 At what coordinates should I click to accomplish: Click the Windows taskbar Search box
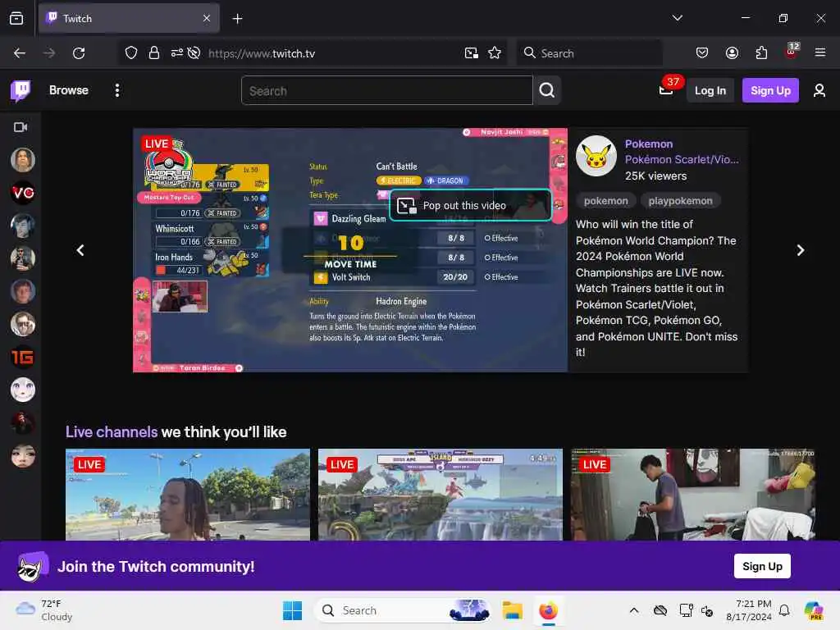pyautogui.click(x=403, y=610)
